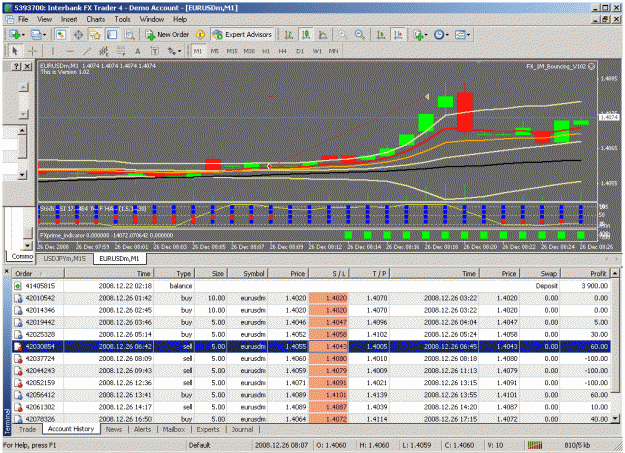Select the Arrows drawing tool icon

coord(171,51)
